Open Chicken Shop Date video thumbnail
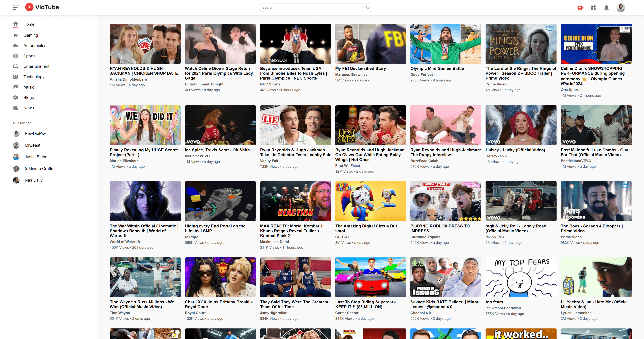Viewport: 644px width, 339px height. (145, 44)
